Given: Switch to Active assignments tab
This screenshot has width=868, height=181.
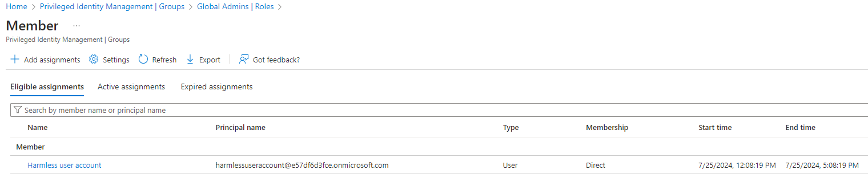Looking at the screenshot, I should point(131,87).
